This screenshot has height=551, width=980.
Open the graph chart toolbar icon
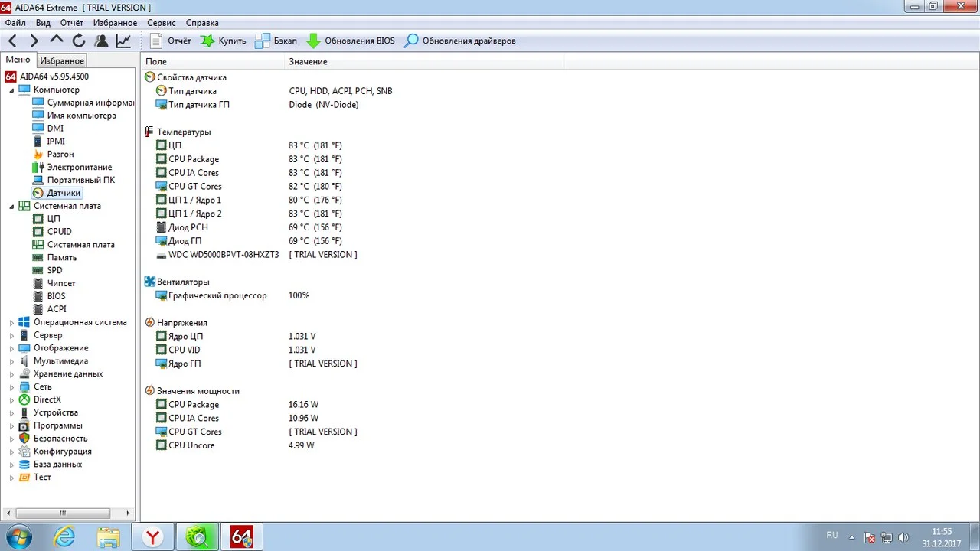(123, 41)
